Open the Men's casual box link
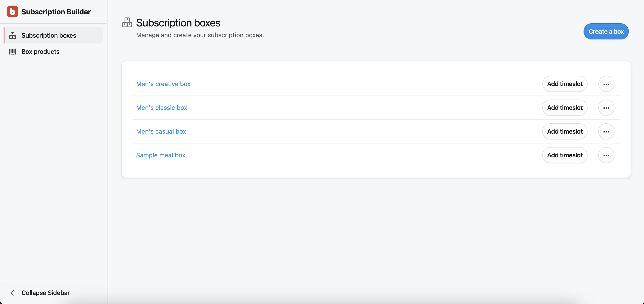 click(x=161, y=132)
